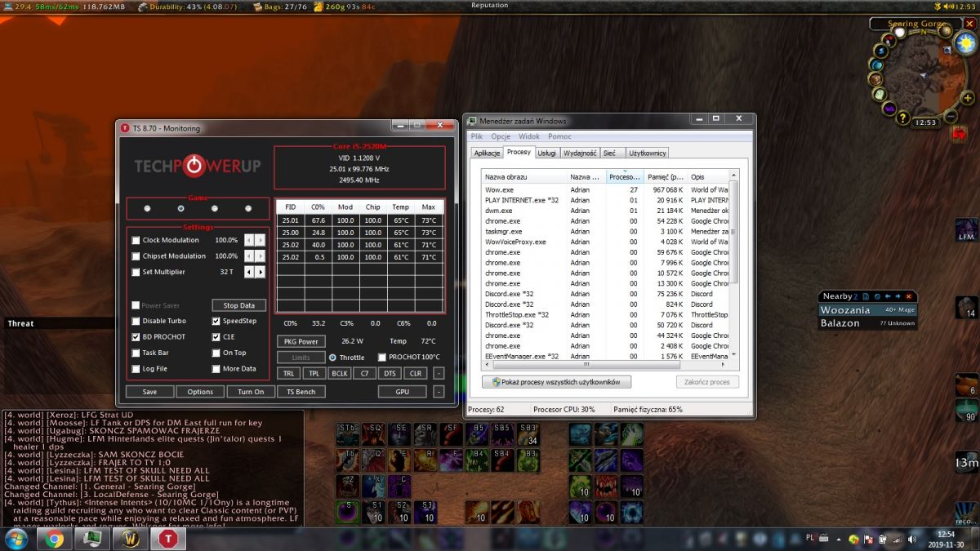
Task: Click the action bar slot keybound STb
Action: click(348, 434)
